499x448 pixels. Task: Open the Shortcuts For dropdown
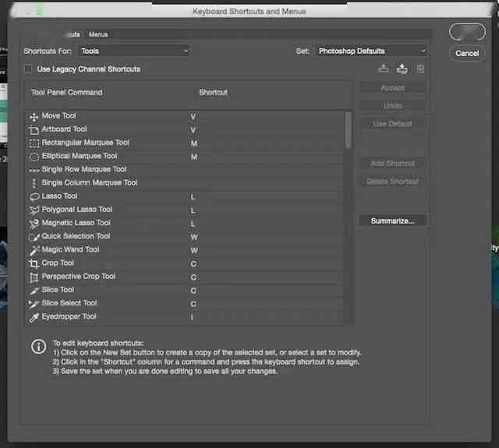[x=134, y=51]
